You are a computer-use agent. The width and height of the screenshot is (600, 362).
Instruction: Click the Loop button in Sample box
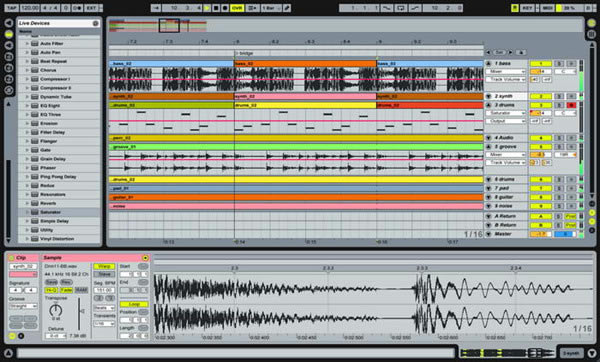134,305
